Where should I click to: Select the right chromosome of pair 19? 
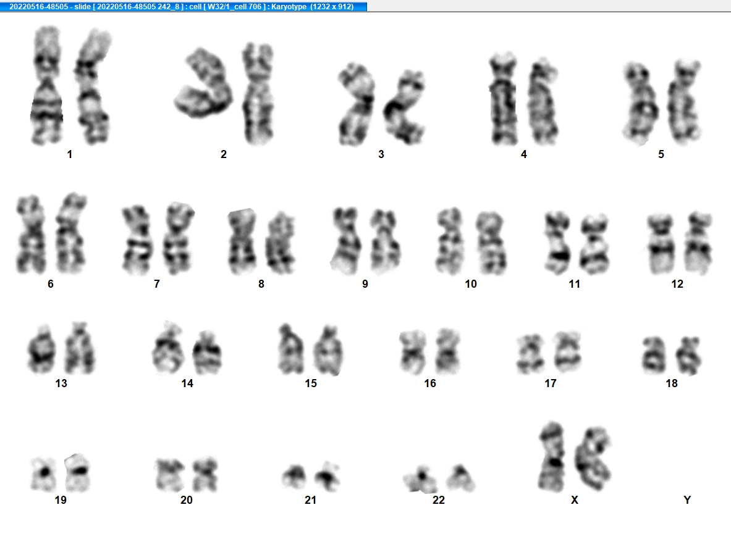click(x=77, y=472)
